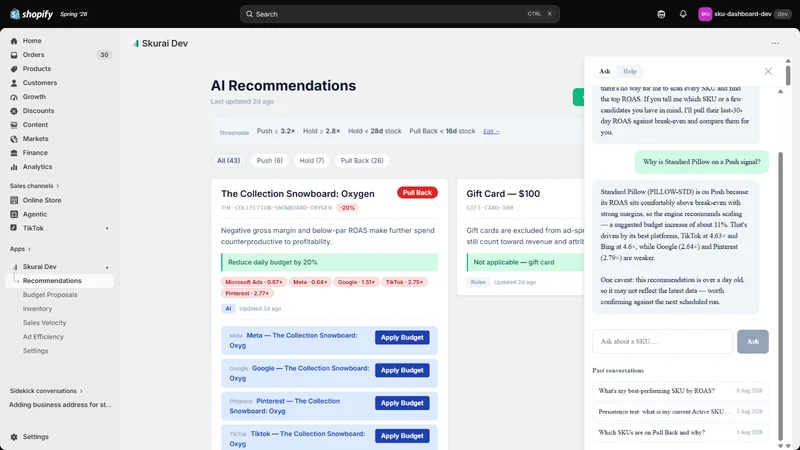This screenshot has height=450, width=800.
Task: Click the Ask submit button
Action: 753,342
